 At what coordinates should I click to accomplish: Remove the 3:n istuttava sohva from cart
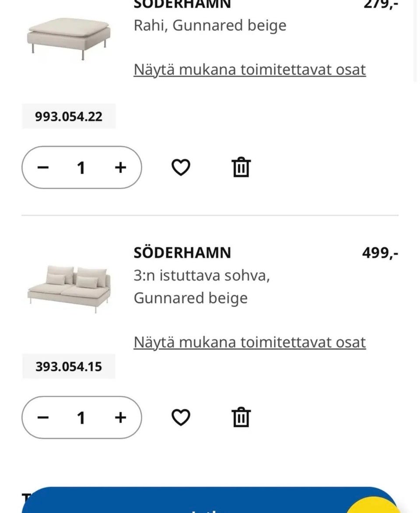click(241, 418)
